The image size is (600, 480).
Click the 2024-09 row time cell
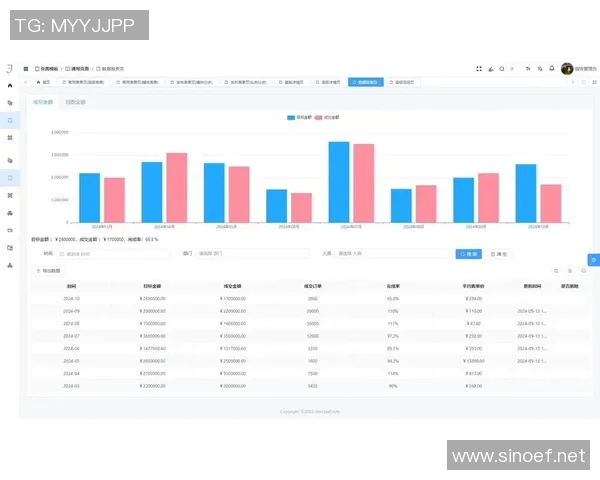(71, 311)
